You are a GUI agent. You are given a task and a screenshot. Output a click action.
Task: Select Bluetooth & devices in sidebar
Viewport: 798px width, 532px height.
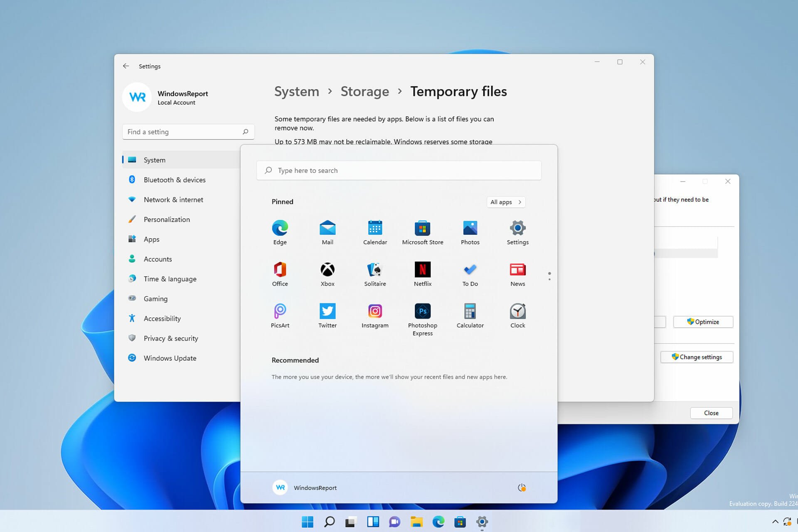pos(174,179)
